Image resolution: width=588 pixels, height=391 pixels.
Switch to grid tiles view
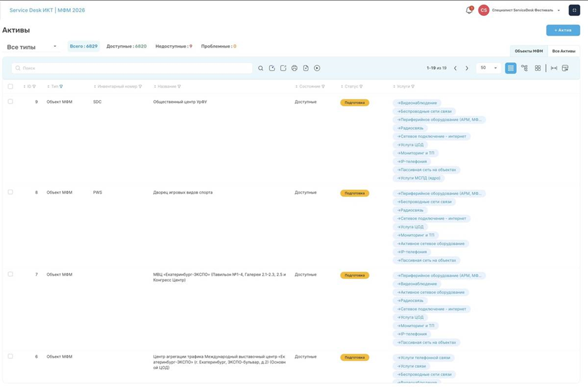coord(538,68)
